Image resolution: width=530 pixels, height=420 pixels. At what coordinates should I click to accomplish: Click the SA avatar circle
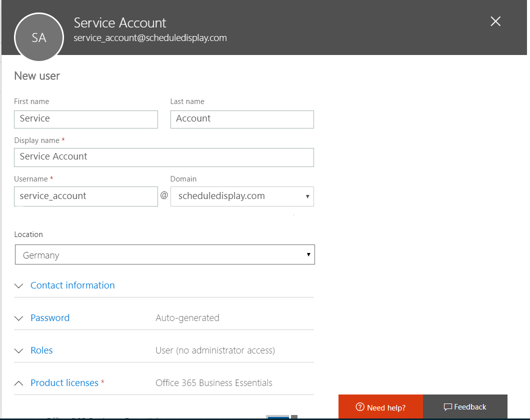pos(39,37)
